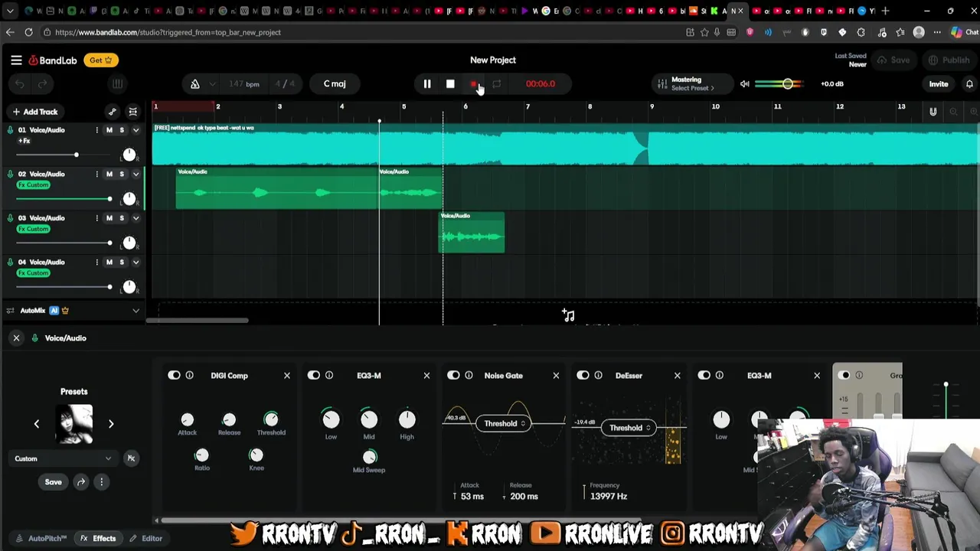Open track 01 three-dot options menu
Image resolution: width=980 pixels, height=551 pixels.
pyautogui.click(x=96, y=130)
